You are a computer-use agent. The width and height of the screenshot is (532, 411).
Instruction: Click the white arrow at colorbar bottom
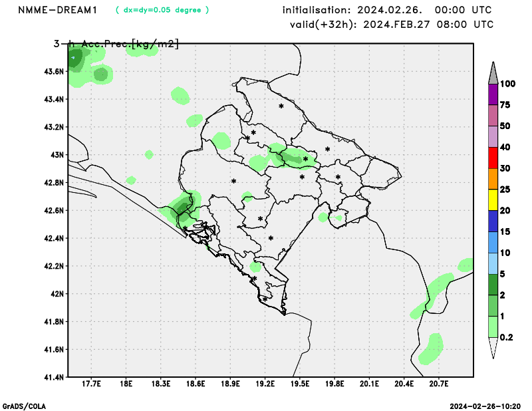[x=493, y=348]
